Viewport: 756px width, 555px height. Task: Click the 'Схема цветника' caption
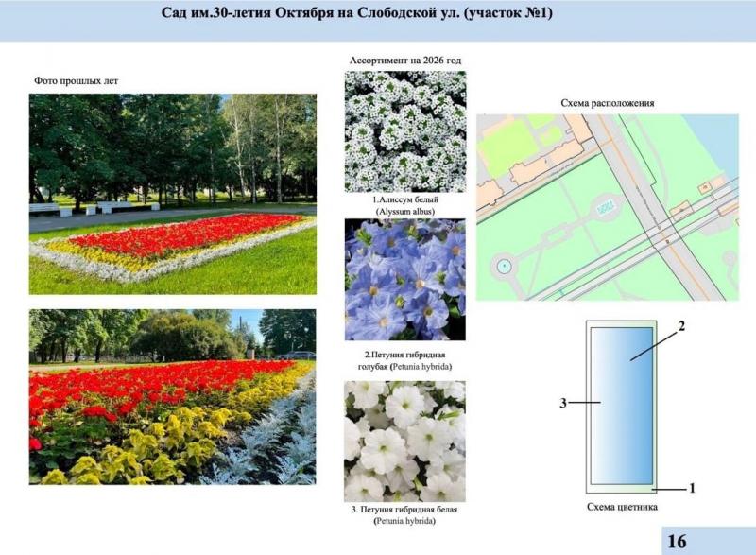click(x=622, y=508)
